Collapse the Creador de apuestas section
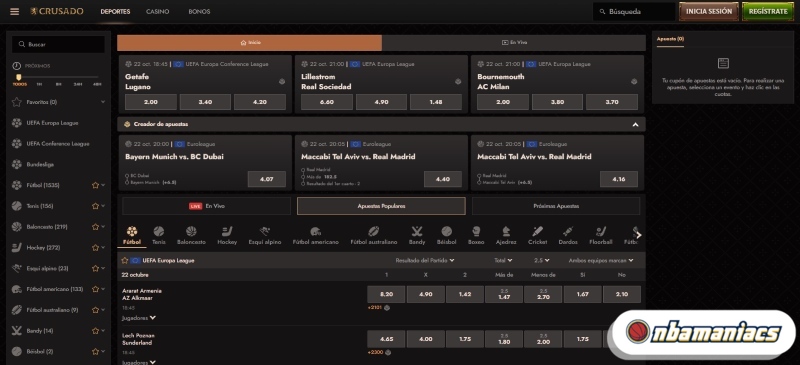800x365 pixels. pos(635,124)
